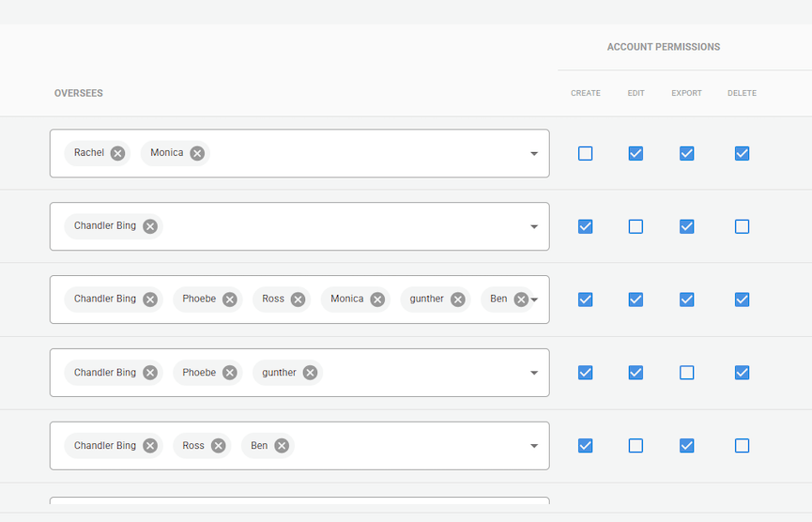This screenshot has width=812, height=522.
Task: Uncheck Export in Chandler, Ross, Ben row
Action: (686, 446)
